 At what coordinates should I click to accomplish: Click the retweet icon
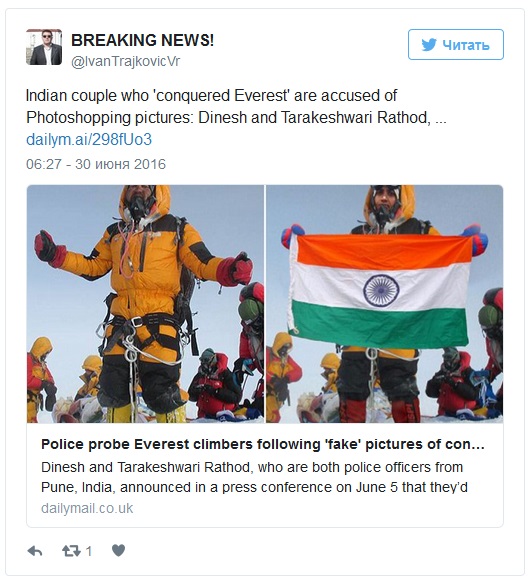tap(71, 551)
